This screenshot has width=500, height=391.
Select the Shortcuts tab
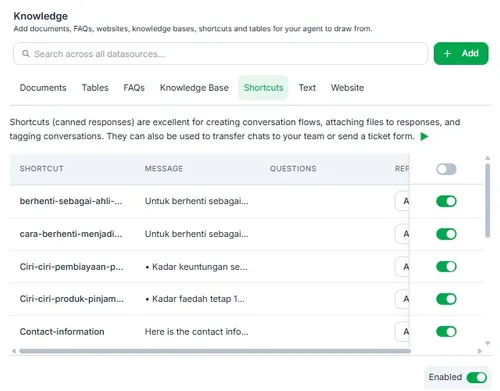pos(263,88)
